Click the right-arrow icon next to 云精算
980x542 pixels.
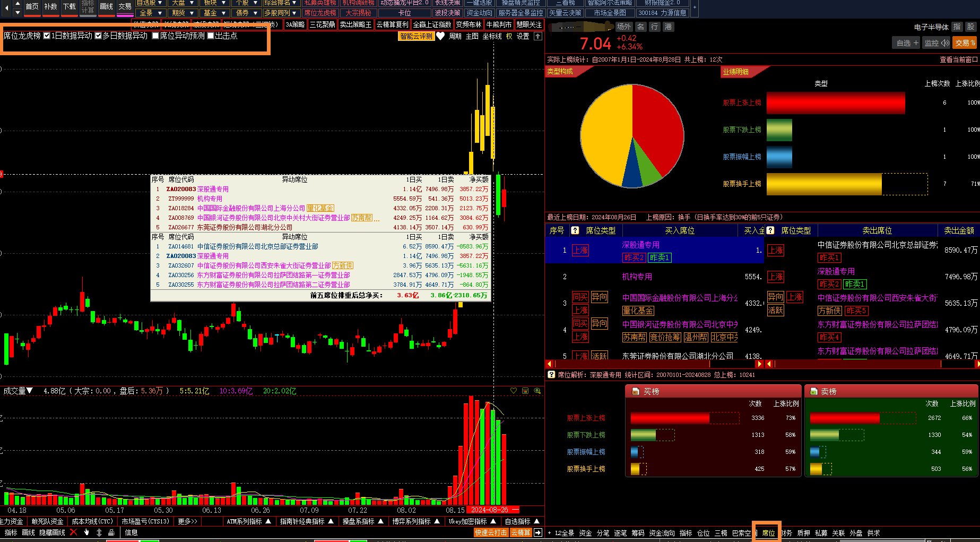[538, 532]
